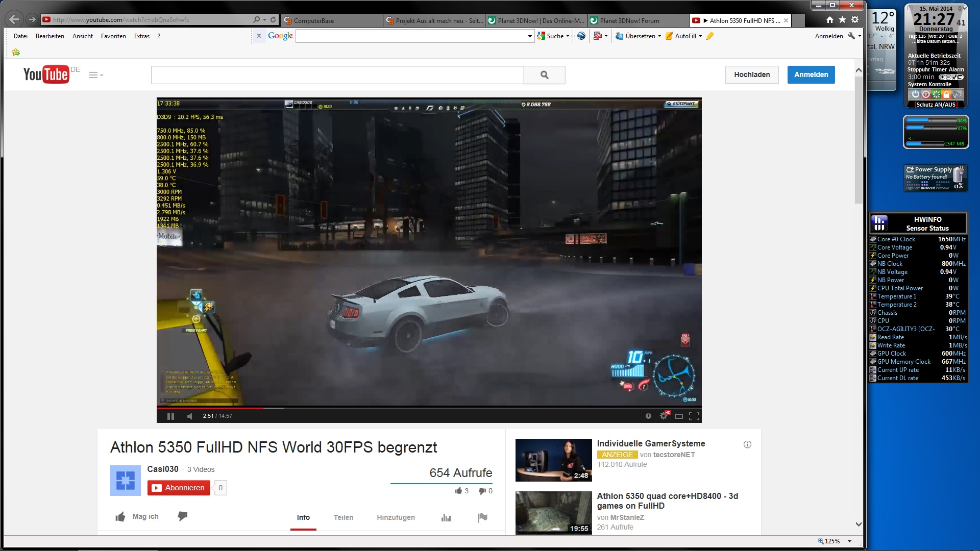Open video quality settings gear

[663, 416]
